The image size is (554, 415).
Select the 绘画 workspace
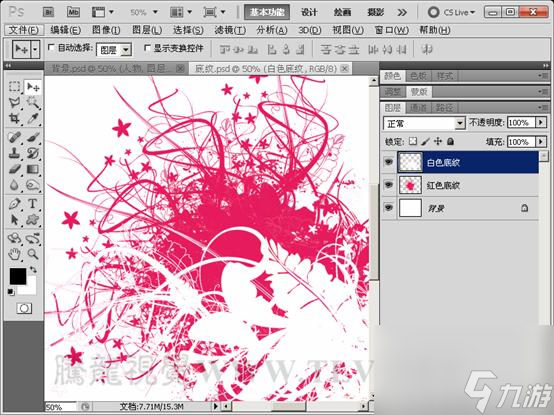[x=342, y=12]
